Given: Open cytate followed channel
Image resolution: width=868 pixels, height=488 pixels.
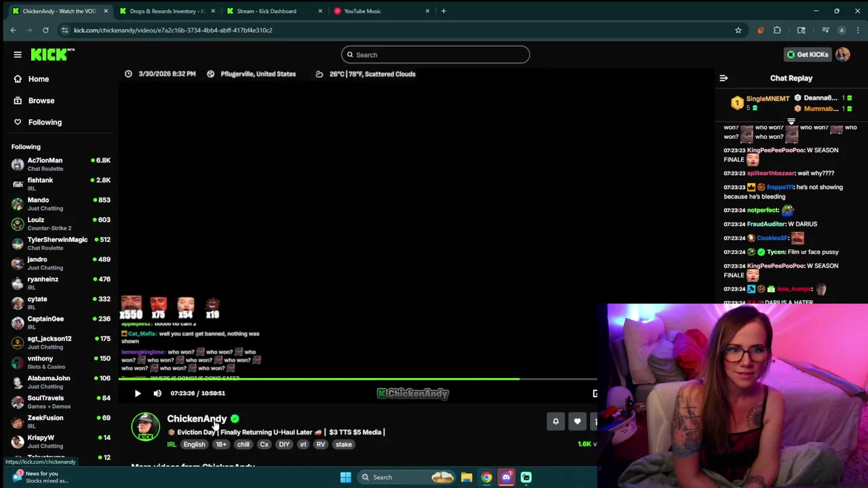Looking at the screenshot, I should coord(61,303).
